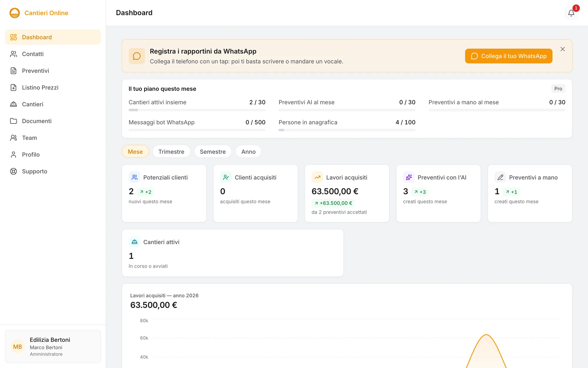Viewport: 588px width, 368px height.
Task: Click the +2 growth badge
Action: click(146, 192)
